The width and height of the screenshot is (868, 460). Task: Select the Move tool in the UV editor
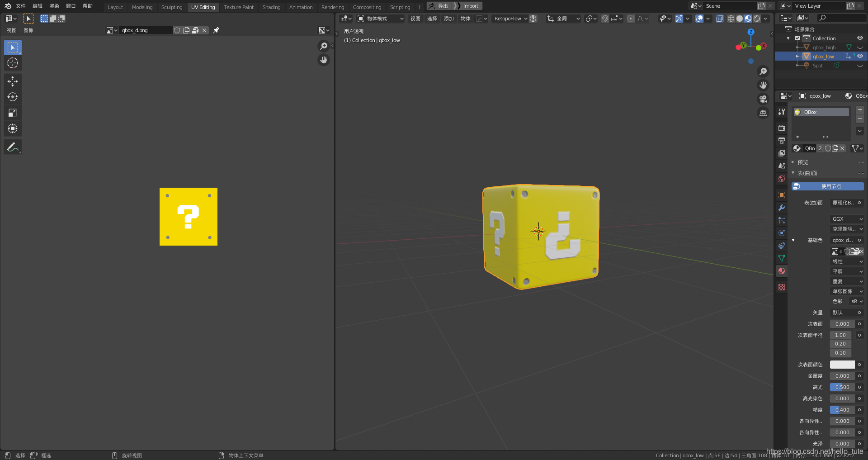[13, 81]
